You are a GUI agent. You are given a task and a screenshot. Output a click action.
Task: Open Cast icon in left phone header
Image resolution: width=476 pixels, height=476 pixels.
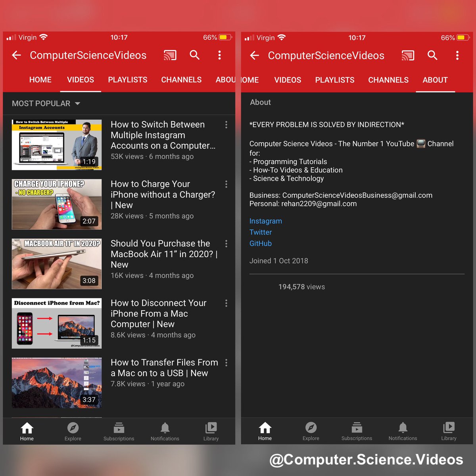pos(170,55)
